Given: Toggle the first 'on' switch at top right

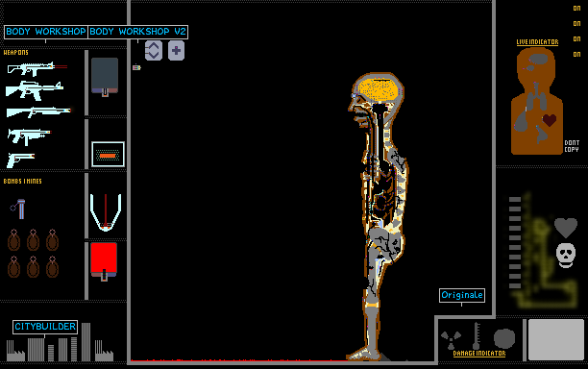Looking at the screenshot, I should 576,9.
